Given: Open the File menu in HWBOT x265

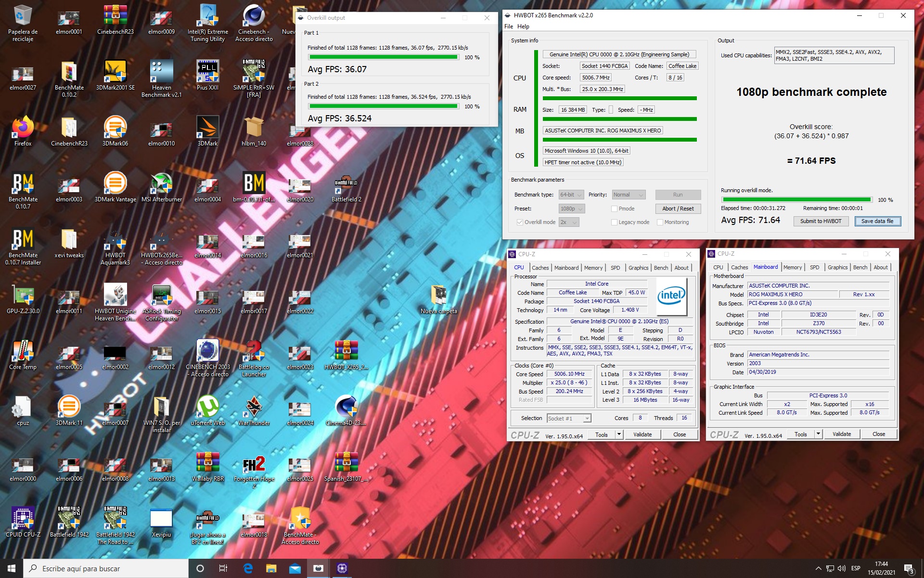Looking at the screenshot, I should tap(508, 26).
